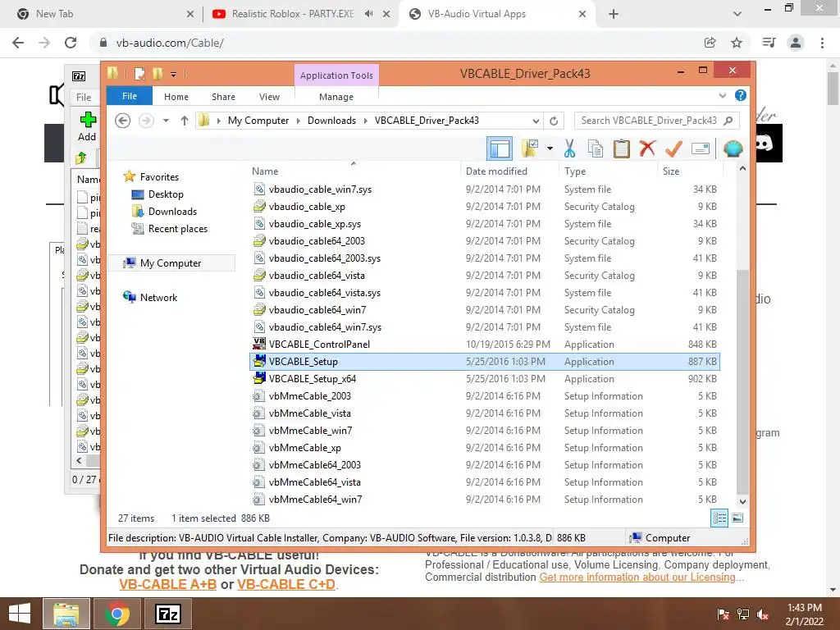
Task: Refresh the Explorer folder view
Action: pyautogui.click(x=554, y=121)
